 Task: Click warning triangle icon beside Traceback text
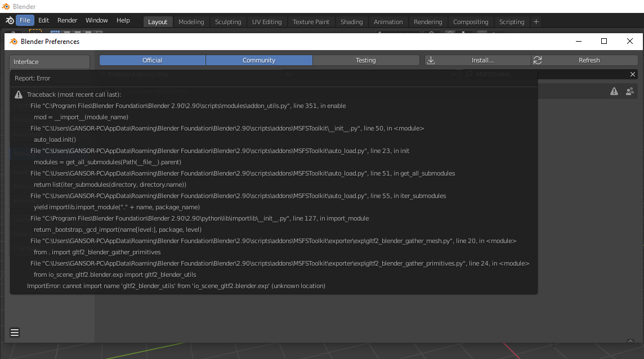(x=19, y=95)
